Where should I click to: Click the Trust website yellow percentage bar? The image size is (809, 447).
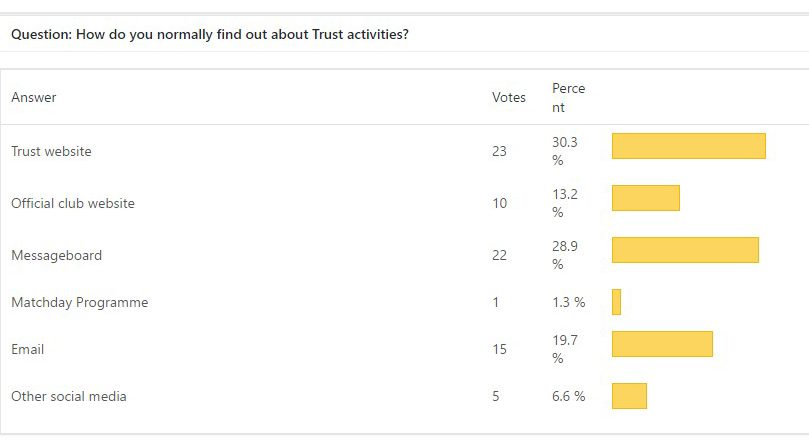[x=688, y=146]
